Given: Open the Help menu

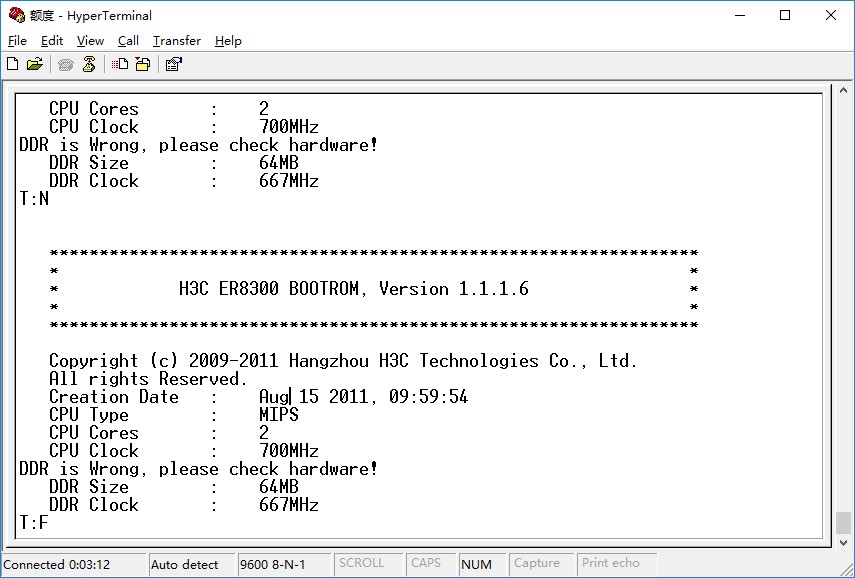Looking at the screenshot, I should [228, 41].
